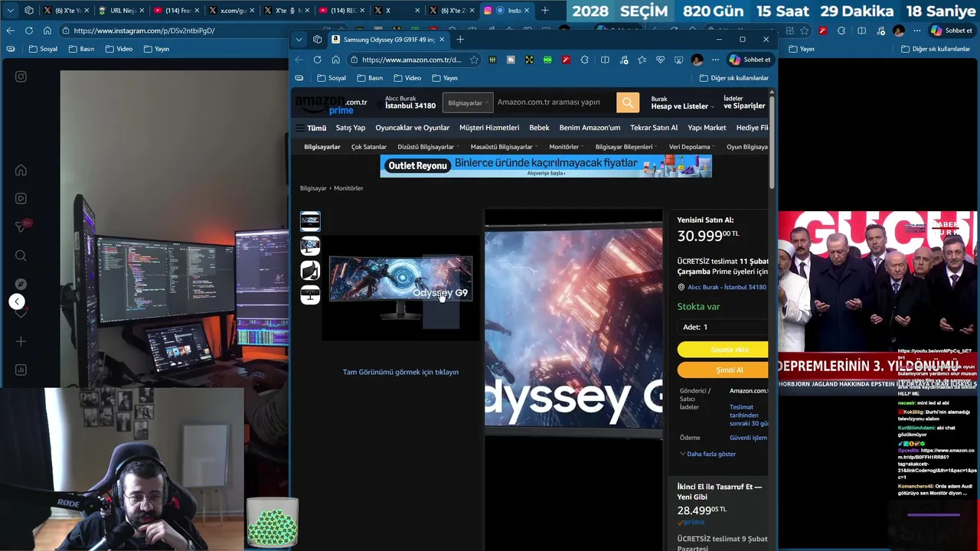Switch to the URL Ninja tab

click(x=122, y=11)
